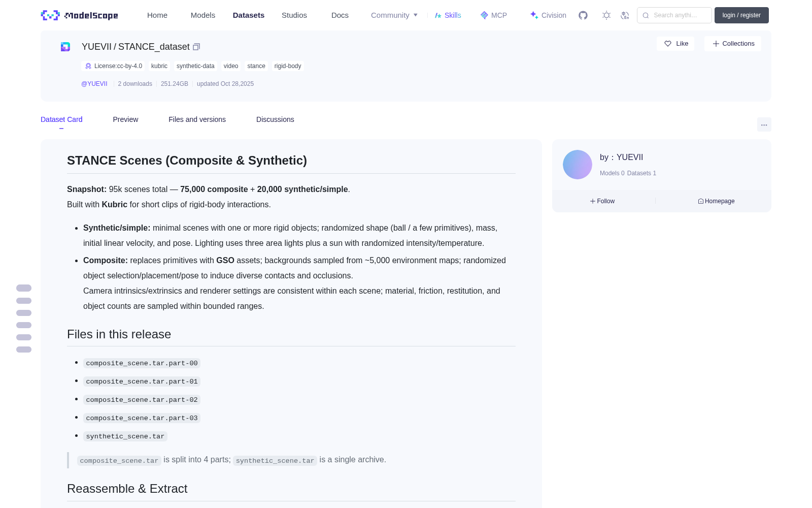The width and height of the screenshot is (812, 508).
Task: Open the Skills nav item
Action: (448, 15)
